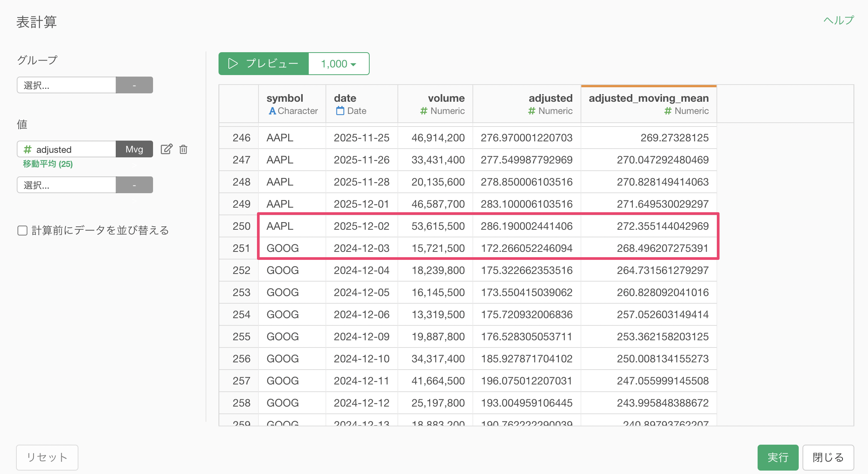
Task: Open the Mvg function dropdown
Action: tap(134, 149)
